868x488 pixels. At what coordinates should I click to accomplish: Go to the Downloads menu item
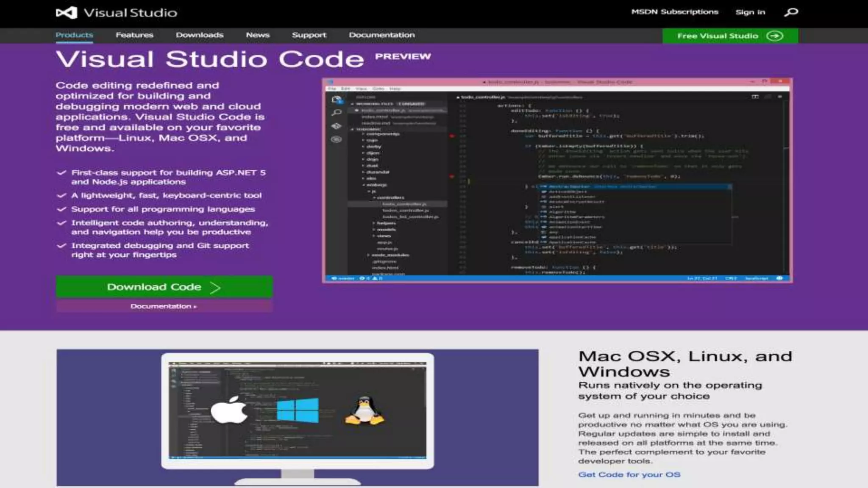click(200, 35)
